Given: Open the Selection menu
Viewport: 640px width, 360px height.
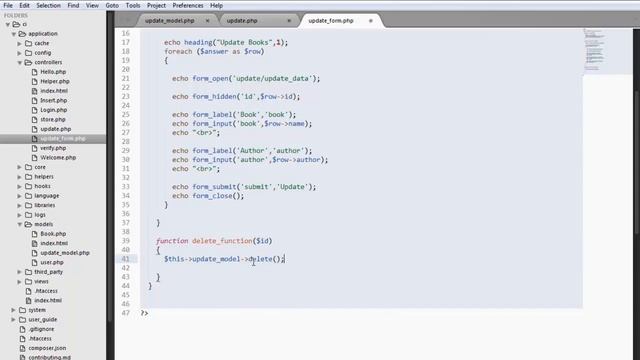Looking at the screenshot, I should coord(48,5).
